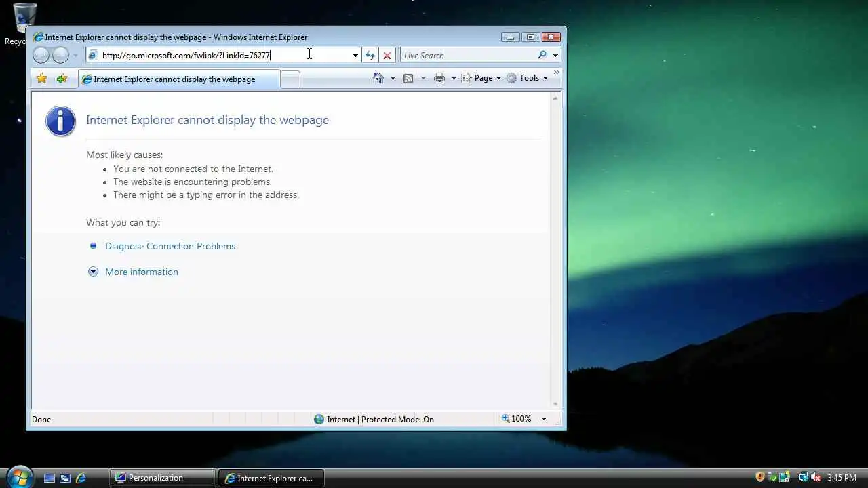Click the 100% zoom level button
Image resolution: width=868 pixels, height=488 pixels.
(517, 419)
